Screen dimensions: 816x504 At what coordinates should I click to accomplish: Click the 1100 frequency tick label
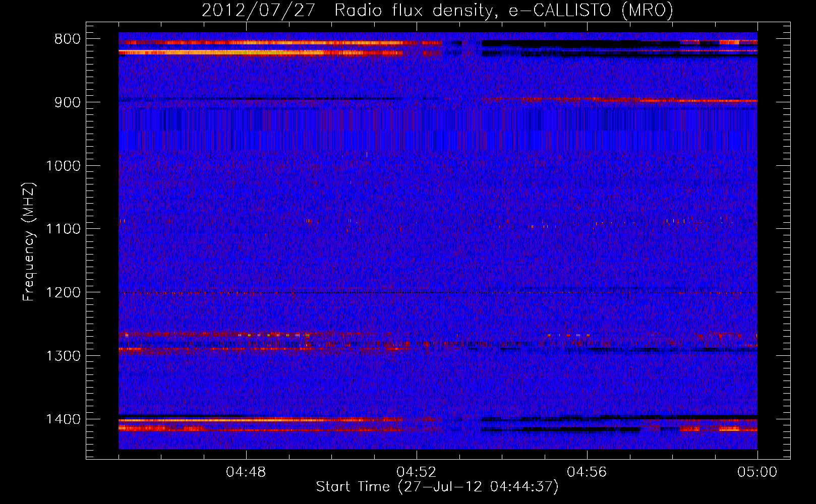coord(63,229)
